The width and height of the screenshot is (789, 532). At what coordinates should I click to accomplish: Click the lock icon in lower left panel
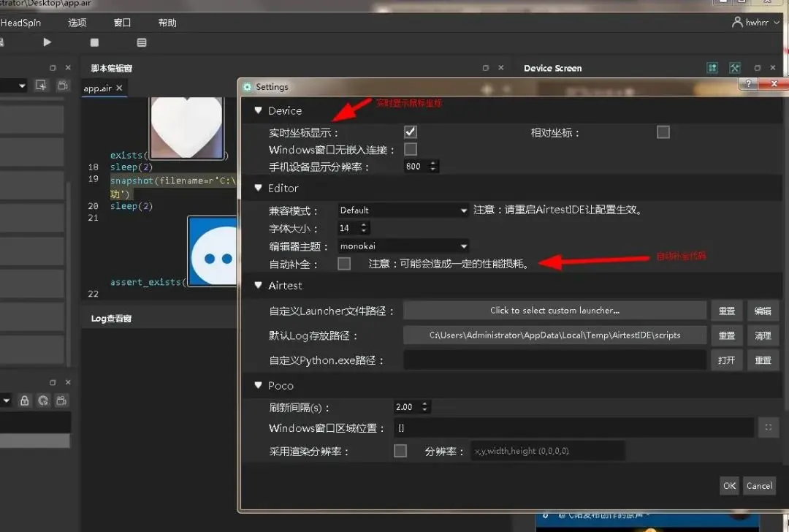(24, 400)
